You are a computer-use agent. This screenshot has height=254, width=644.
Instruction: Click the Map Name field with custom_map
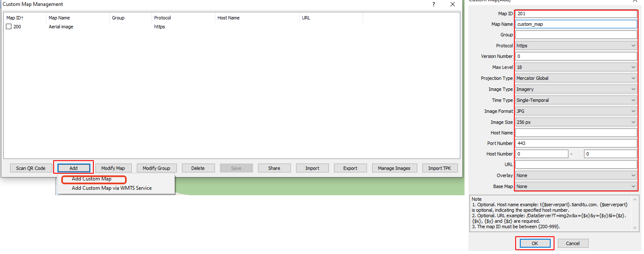tap(576, 24)
